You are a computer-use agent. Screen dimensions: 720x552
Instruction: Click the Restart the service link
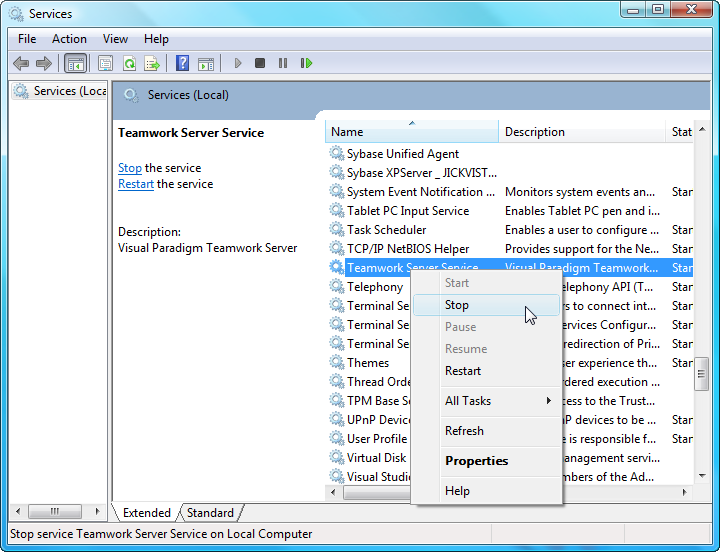pos(135,184)
